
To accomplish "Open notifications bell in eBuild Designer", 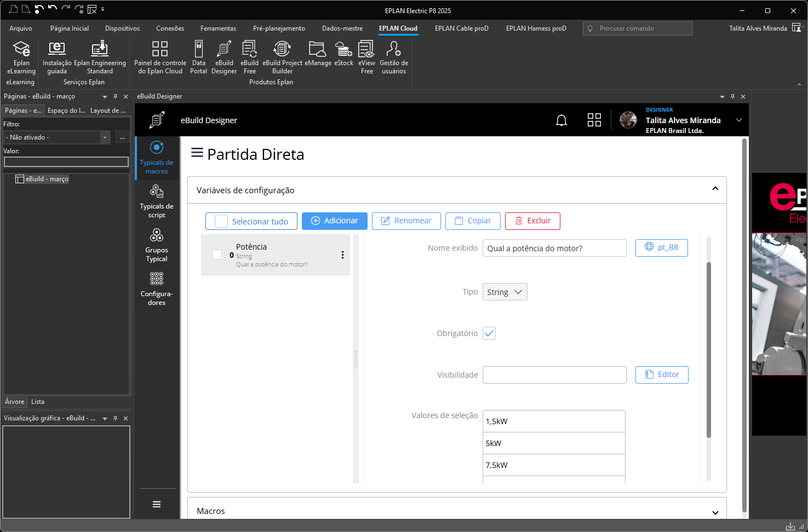I will click(561, 120).
